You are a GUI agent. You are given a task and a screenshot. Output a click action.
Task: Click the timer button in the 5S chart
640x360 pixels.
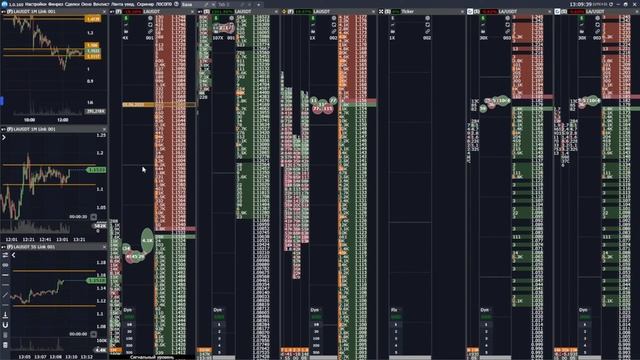tap(93, 334)
